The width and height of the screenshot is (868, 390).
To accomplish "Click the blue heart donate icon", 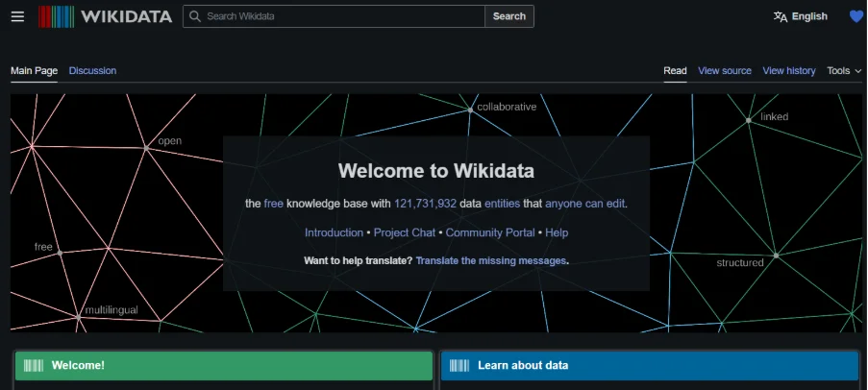I will coord(856,16).
